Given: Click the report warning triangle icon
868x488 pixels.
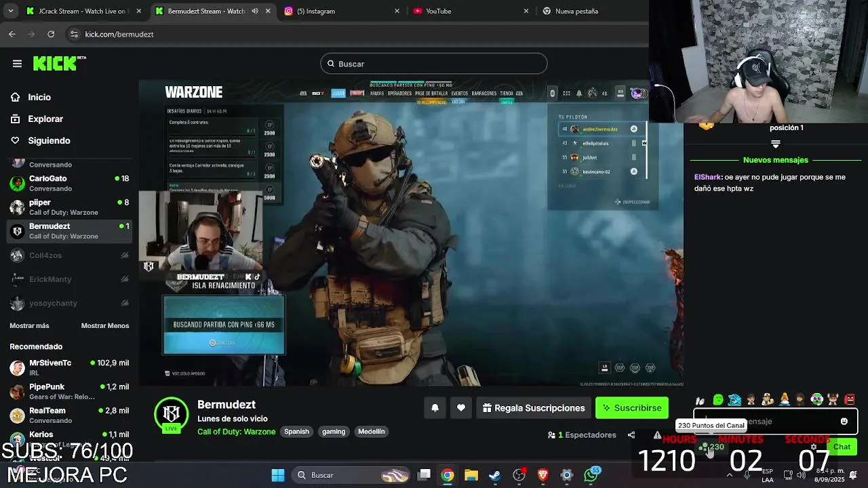Looking at the screenshot, I should click(x=657, y=435).
